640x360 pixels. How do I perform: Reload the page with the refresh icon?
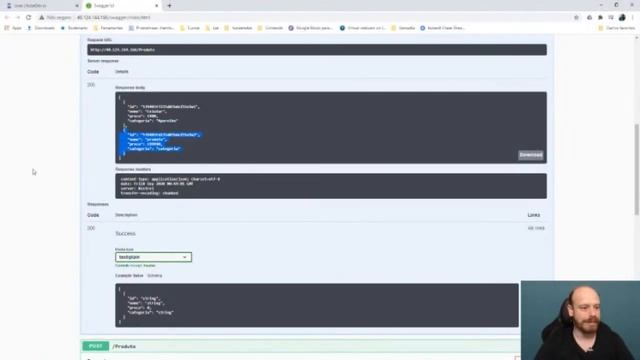(x=29, y=18)
